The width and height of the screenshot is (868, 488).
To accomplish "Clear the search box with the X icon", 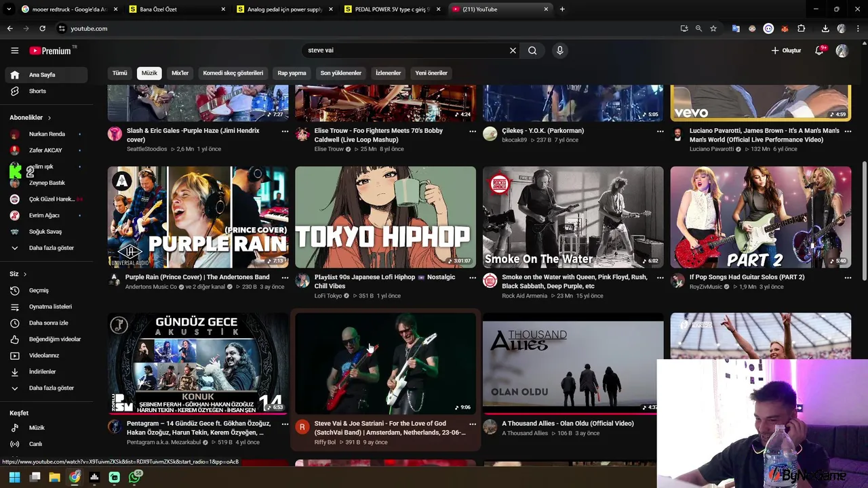I will (513, 50).
